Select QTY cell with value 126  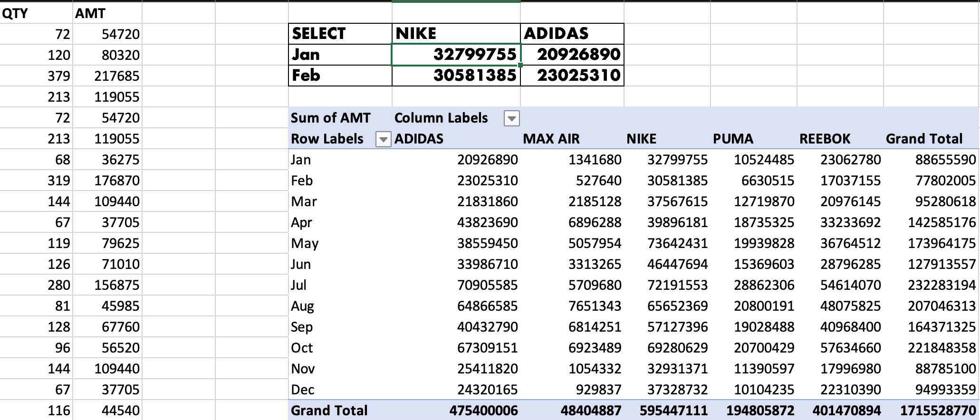(x=37, y=264)
